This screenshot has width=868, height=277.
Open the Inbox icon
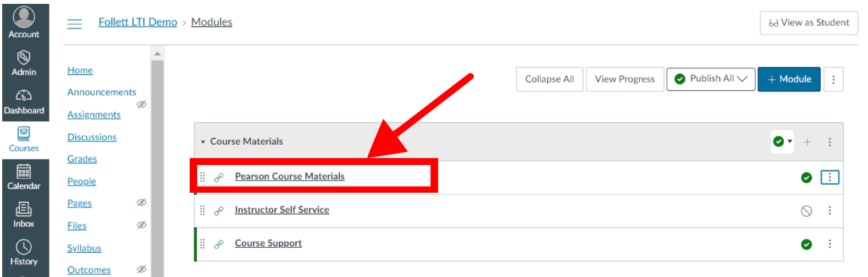click(24, 209)
